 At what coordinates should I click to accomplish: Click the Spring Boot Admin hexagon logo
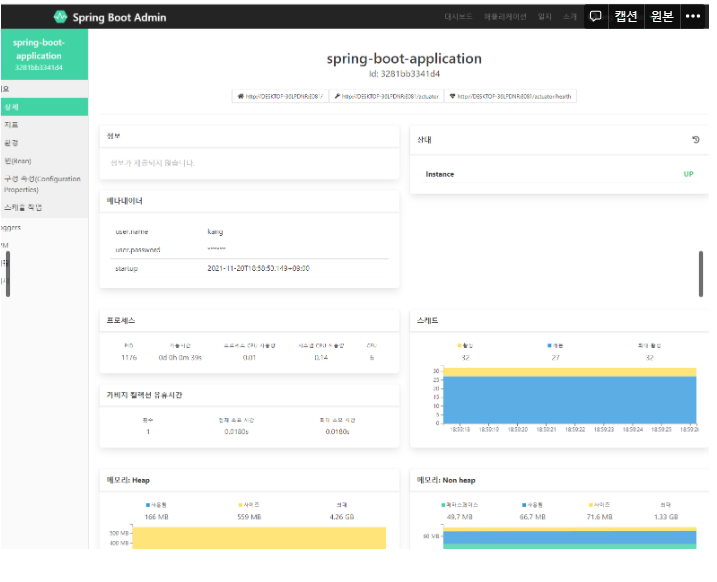60,17
